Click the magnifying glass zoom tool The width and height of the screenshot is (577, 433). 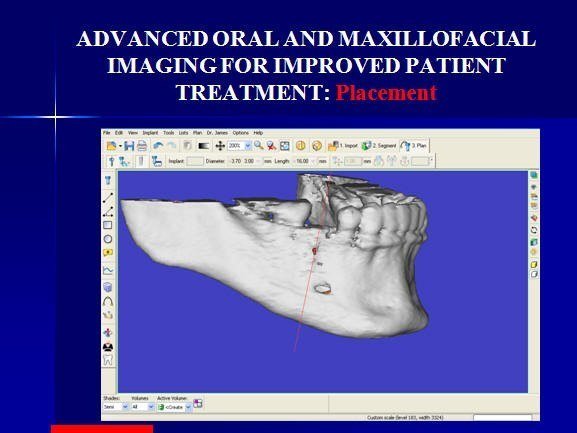point(259,146)
